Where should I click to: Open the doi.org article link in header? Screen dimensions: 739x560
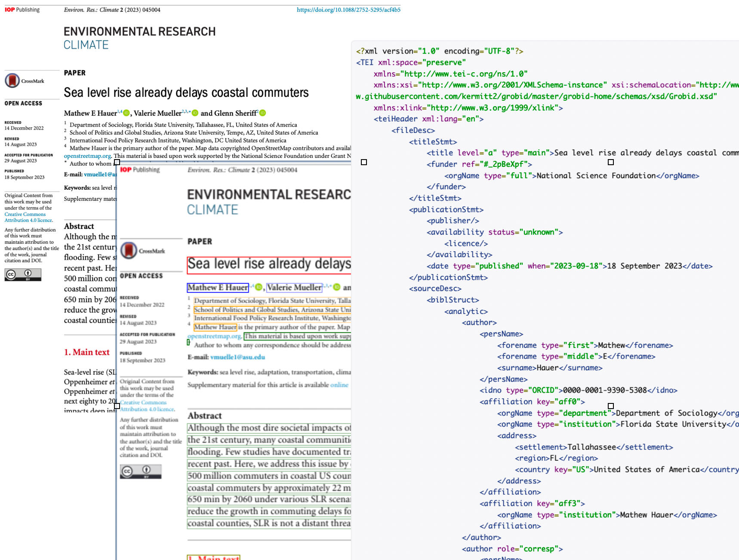point(348,9)
